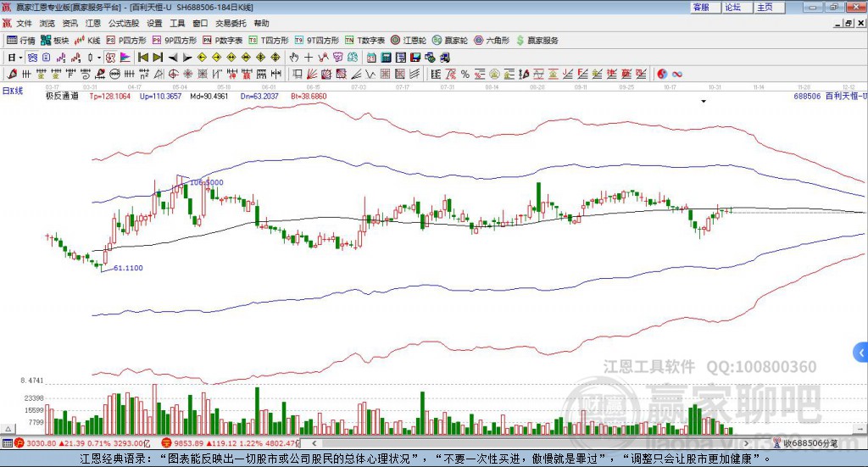Expand the panel using the bottom-left triangle
The height and width of the screenshot is (467, 868).
tap(8, 429)
